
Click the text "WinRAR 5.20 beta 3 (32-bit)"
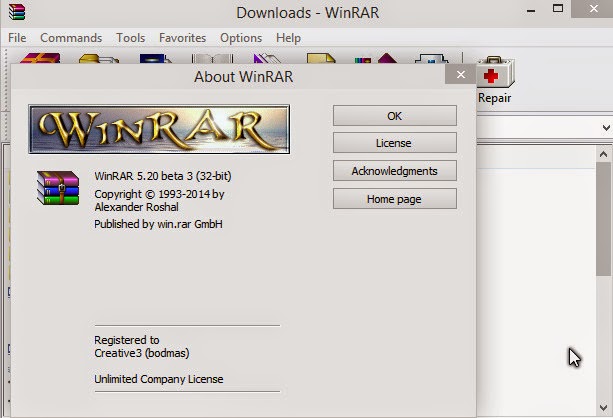tap(163, 176)
